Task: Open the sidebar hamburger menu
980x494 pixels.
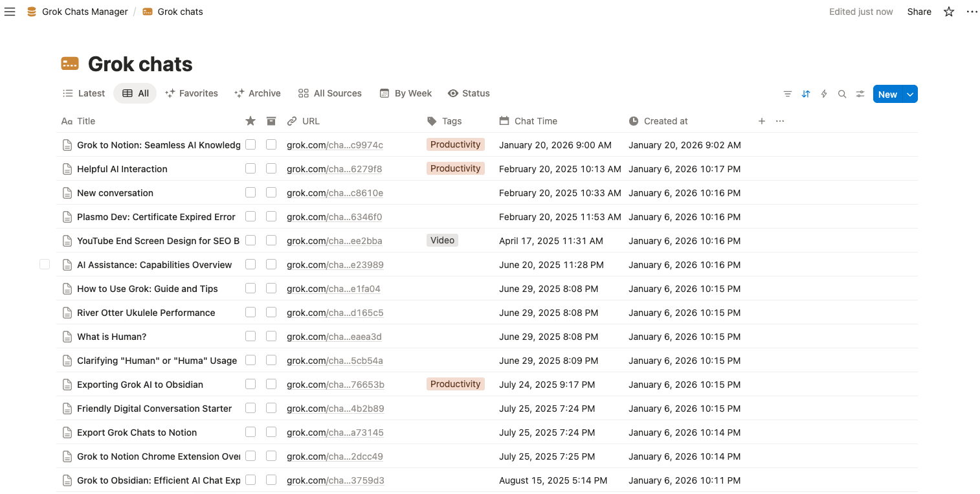Action: (x=10, y=12)
